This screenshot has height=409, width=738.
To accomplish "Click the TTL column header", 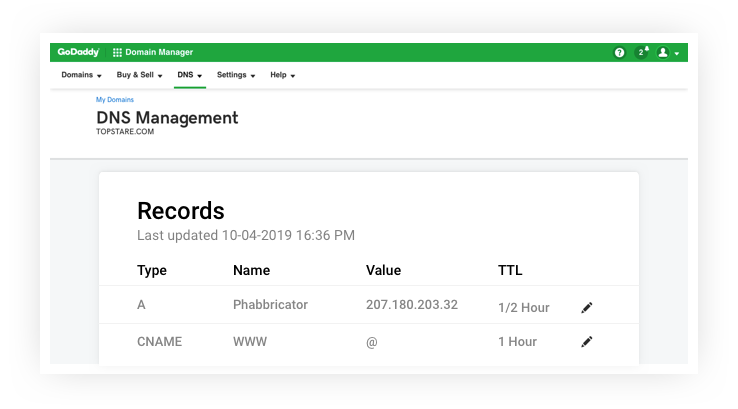I will [x=510, y=270].
